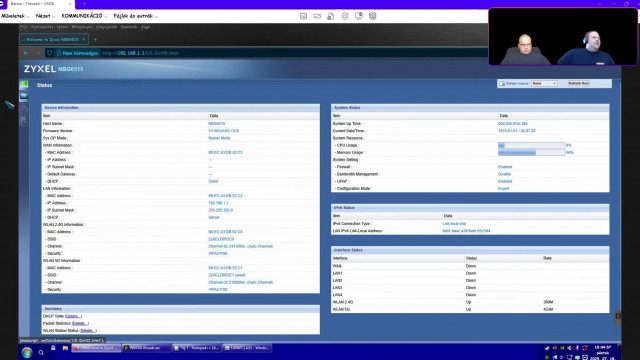Click the Refresh Interval icon
640x360 pixels.
[502, 83]
